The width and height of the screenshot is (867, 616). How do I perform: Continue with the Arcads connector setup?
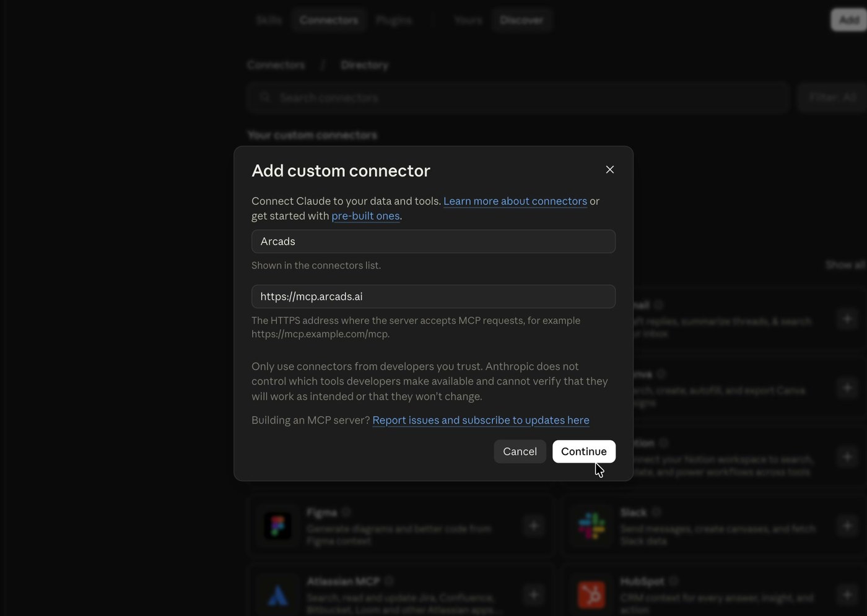tap(584, 451)
